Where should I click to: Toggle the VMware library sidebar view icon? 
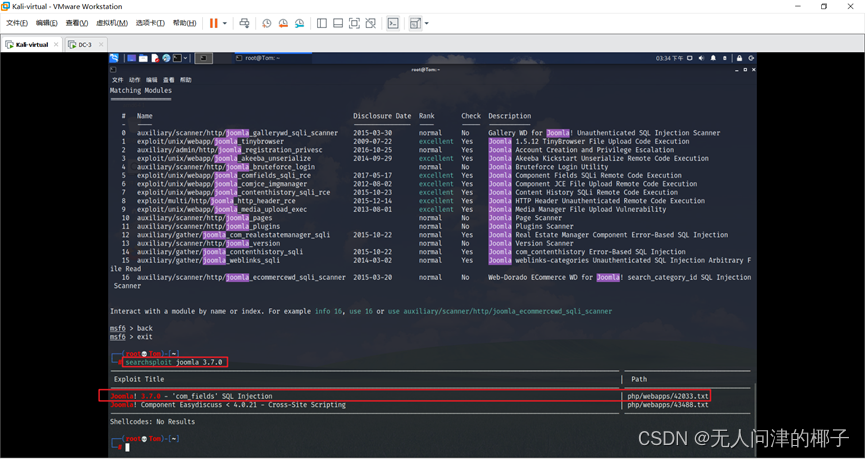click(x=322, y=23)
